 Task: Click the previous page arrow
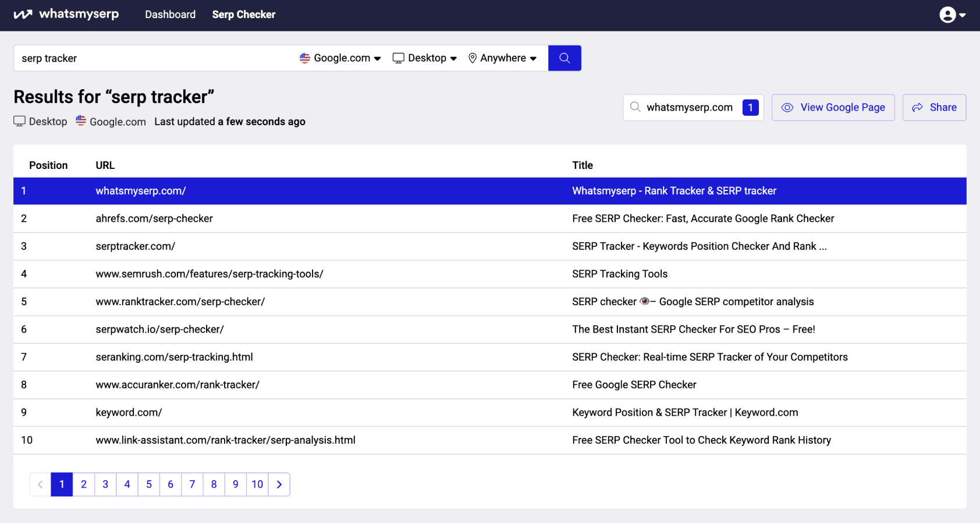click(x=40, y=485)
